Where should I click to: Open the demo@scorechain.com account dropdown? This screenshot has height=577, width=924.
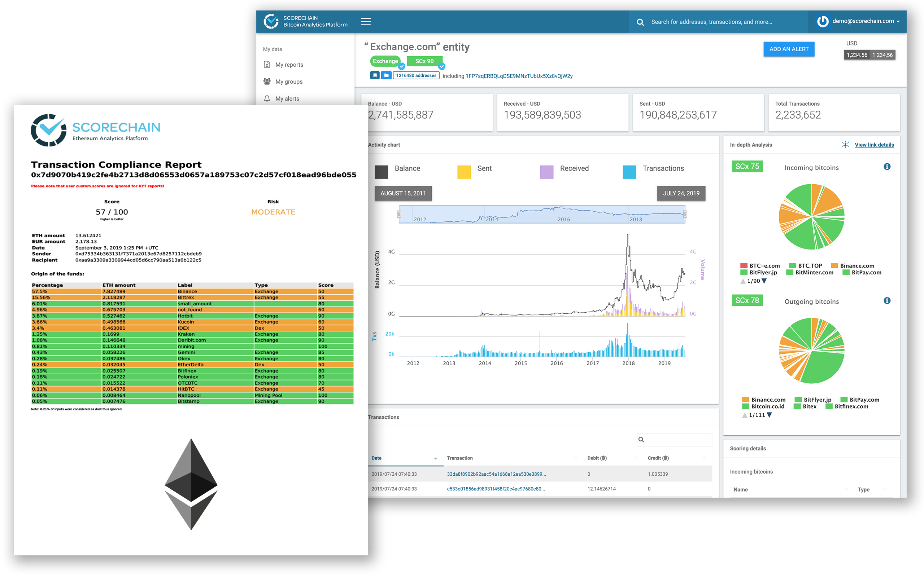[864, 21]
